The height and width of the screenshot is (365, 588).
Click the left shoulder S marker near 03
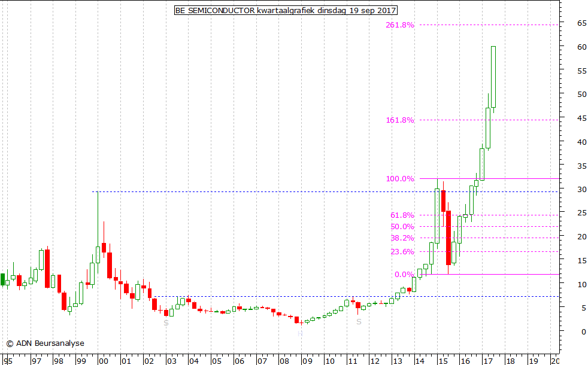click(166, 323)
